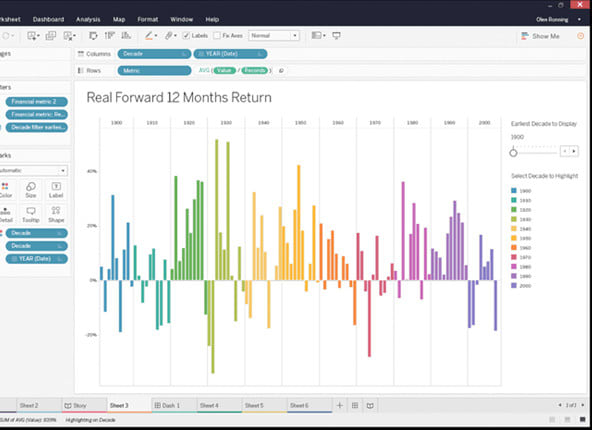Click the Show Me button
The image size is (592, 430).
(x=540, y=36)
